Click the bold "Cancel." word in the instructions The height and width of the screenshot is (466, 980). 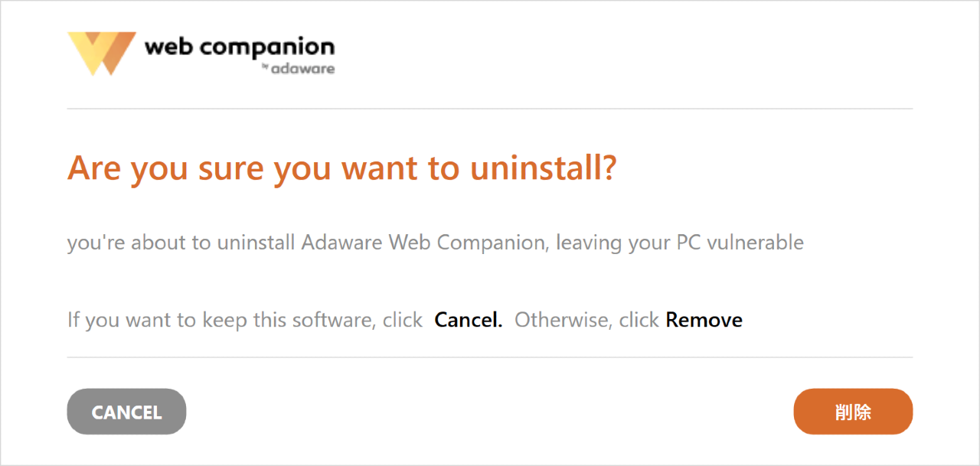[x=469, y=319]
